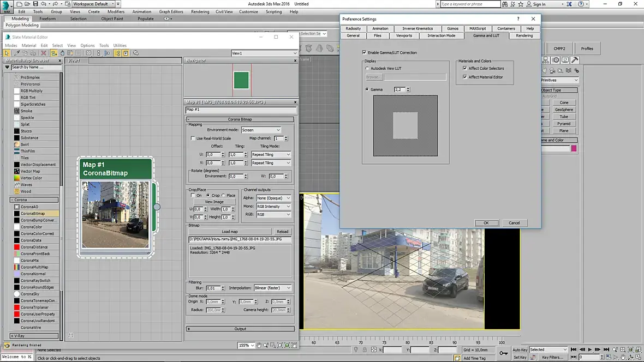Image resolution: width=644 pixels, height=362 pixels.
Task: Select the Space Warps waves icon
Action: (x=568, y=70)
